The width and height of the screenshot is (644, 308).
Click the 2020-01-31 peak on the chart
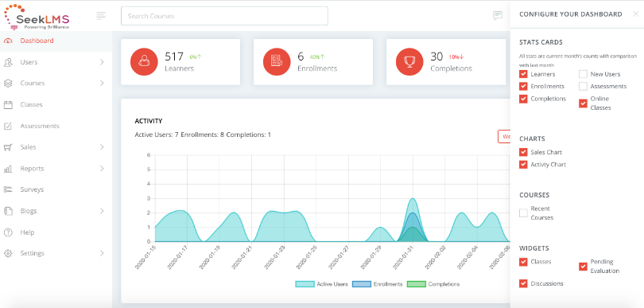point(413,199)
